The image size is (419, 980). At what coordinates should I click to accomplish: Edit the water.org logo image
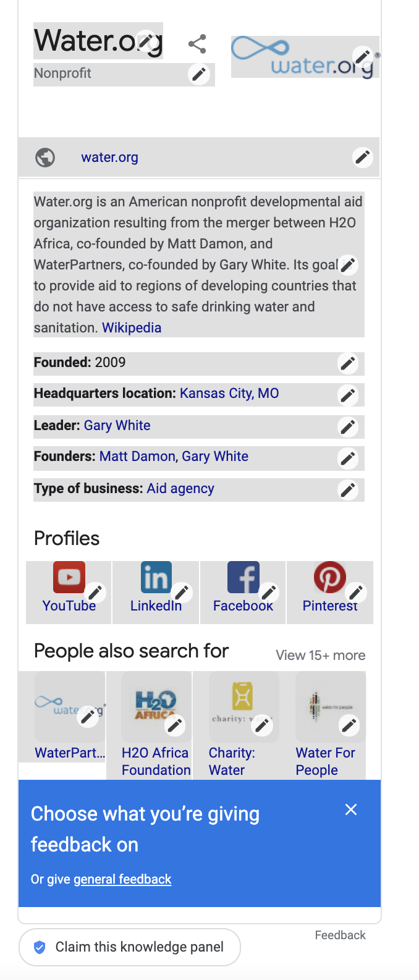coord(363,57)
